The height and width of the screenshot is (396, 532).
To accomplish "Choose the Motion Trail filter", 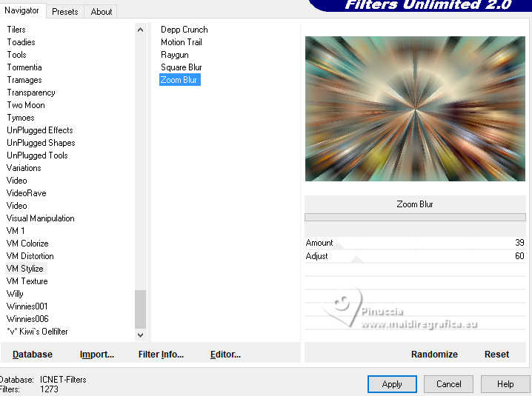I will pyautogui.click(x=182, y=42).
